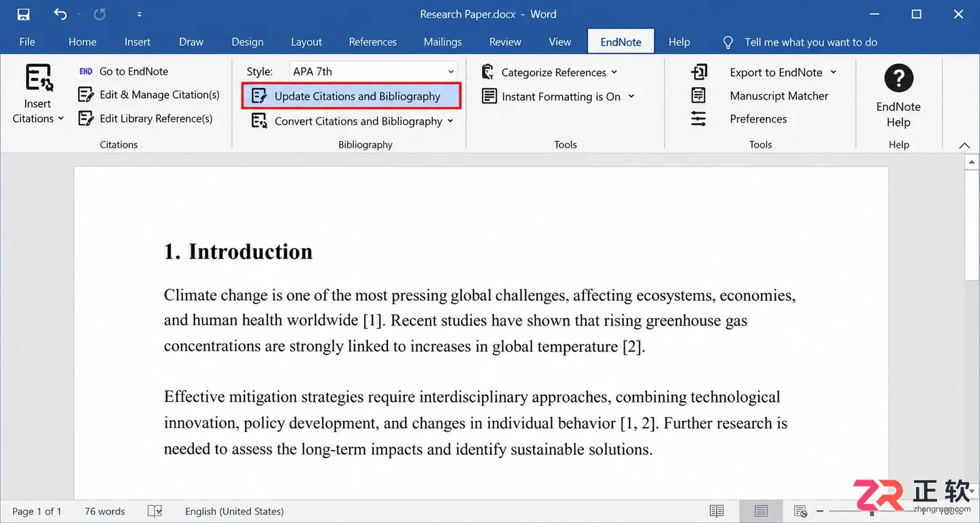Open EndNote Preferences
This screenshot has width=980, height=523.
pos(739,119)
